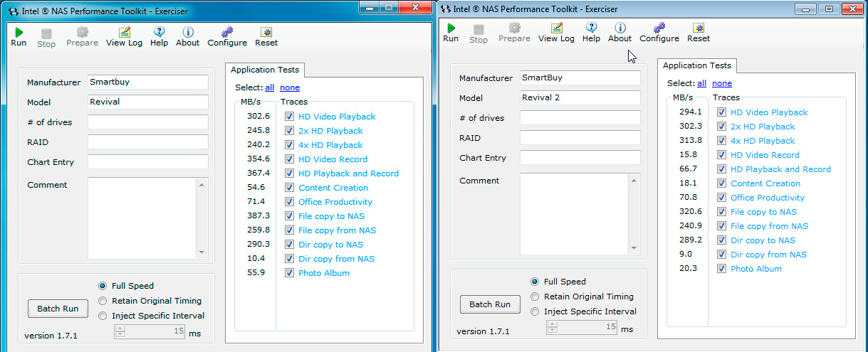Viewport: 868px width, 352px height.
Task: Click Comment scrollbar down arrow, left window
Action: (202, 252)
